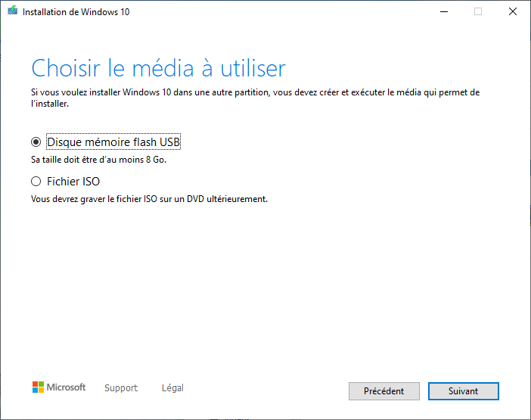The width and height of the screenshot is (531, 420).
Task: Click the "Disque mémoire flash USB" label
Action: pyautogui.click(x=113, y=142)
